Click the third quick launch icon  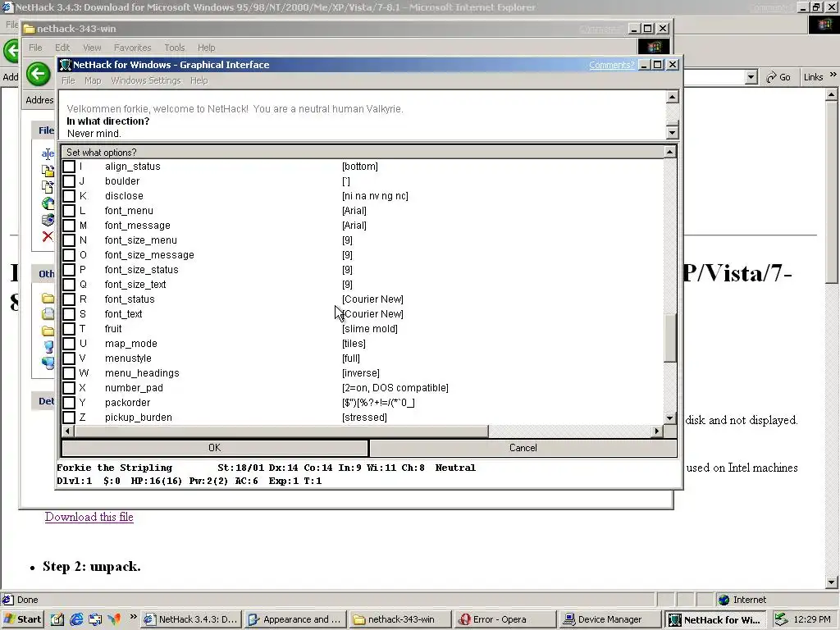(x=95, y=619)
